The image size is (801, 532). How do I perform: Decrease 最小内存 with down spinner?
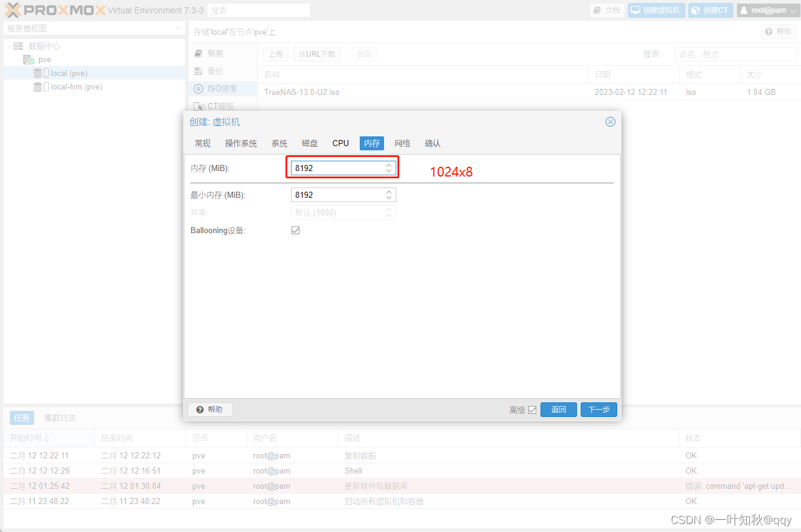(x=389, y=198)
